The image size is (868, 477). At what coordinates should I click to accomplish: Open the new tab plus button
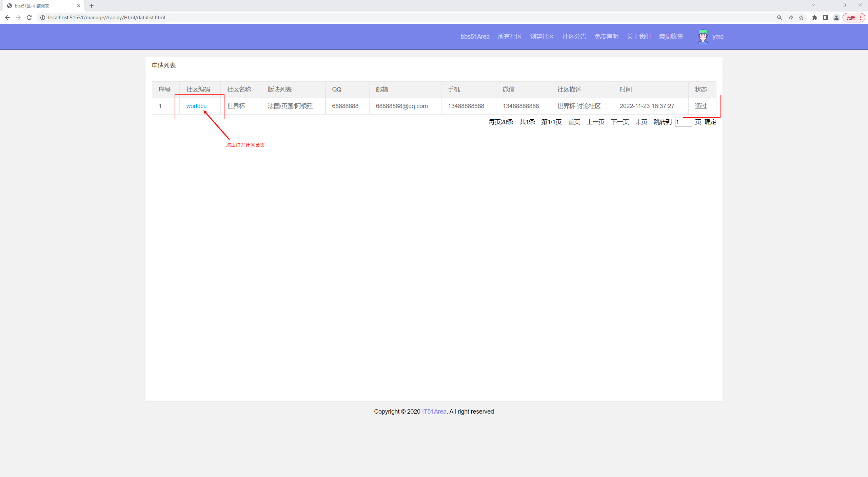tap(92, 6)
